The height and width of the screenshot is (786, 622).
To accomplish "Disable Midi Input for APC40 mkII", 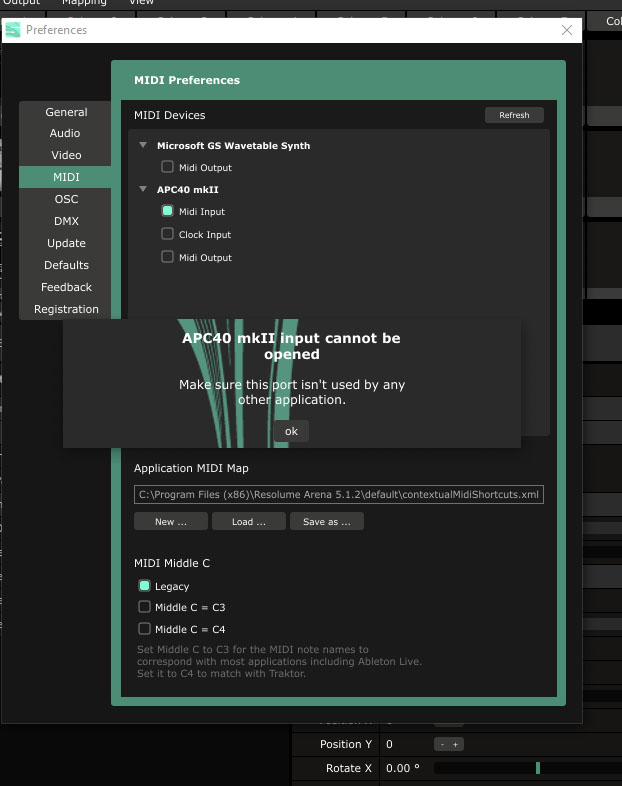I will pyautogui.click(x=168, y=212).
